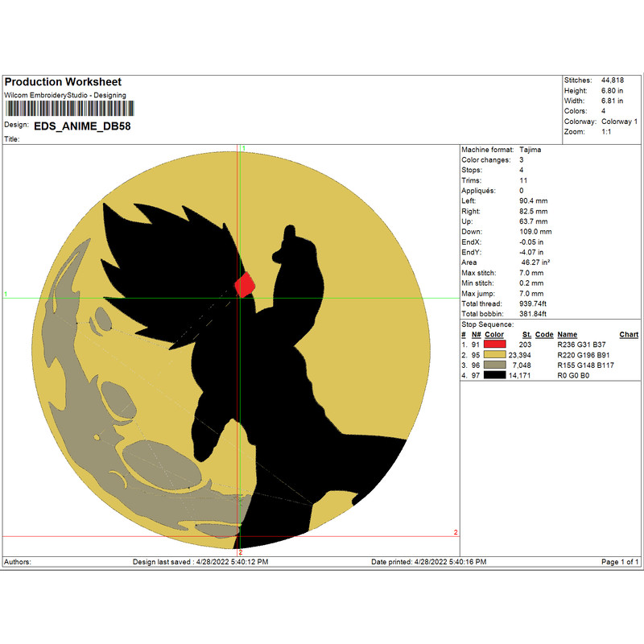Click the 'Page 1 of 1' footer text
This screenshot has width=644, height=644.
(x=621, y=562)
